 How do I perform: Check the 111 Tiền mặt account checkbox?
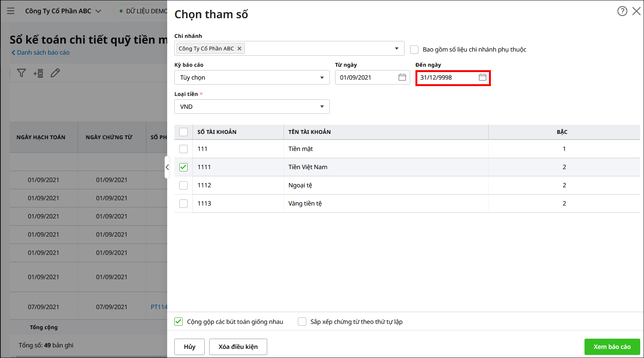183,149
